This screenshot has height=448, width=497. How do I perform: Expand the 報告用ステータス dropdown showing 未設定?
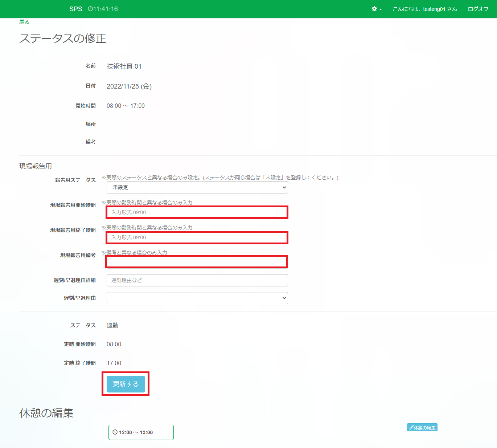(197, 187)
